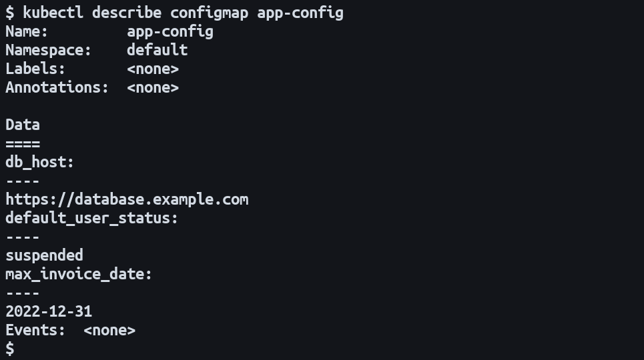Click the equals-sign divider under Data
Viewport: 644px width, 360px height.
(x=23, y=143)
